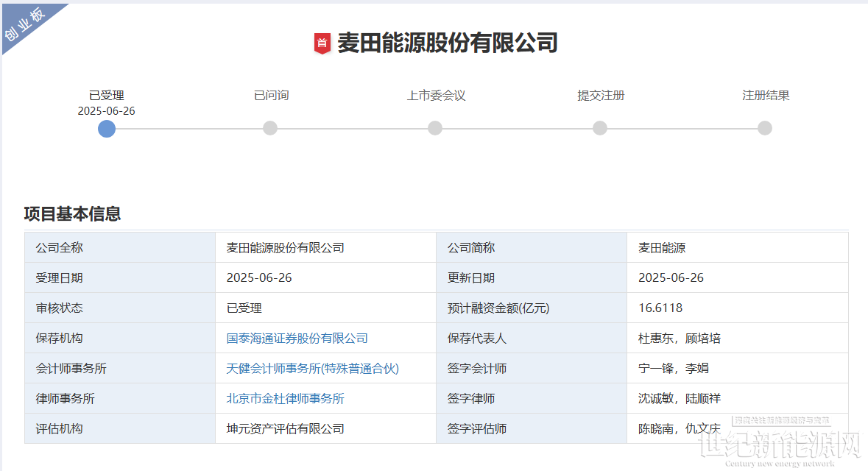Click the 注册结果 step label
The image size is (868, 471).
[x=766, y=95]
